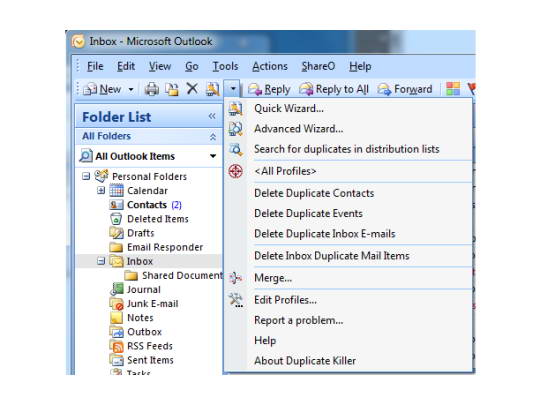The width and height of the screenshot is (540, 405).
Task: Expand the Calendar tree node
Action: tap(101, 190)
